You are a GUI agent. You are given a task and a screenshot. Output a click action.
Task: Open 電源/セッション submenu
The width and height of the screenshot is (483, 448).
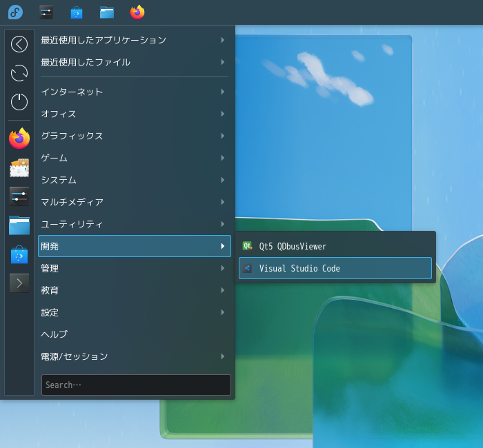(135, 356)
